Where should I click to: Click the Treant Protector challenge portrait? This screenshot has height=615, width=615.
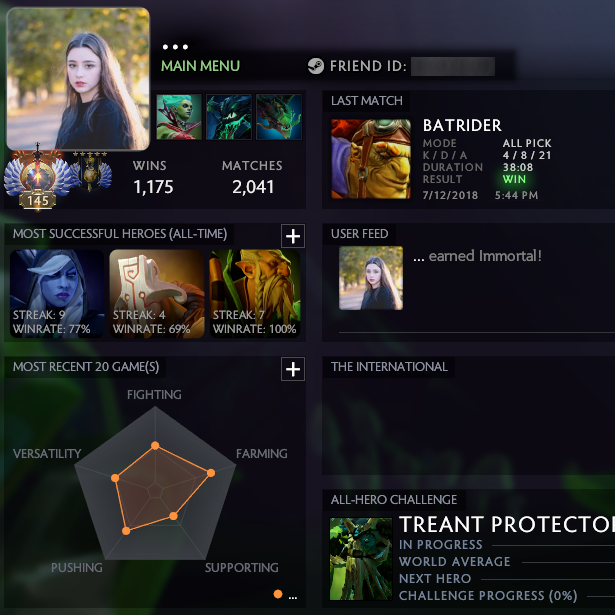tap(361, 559)
